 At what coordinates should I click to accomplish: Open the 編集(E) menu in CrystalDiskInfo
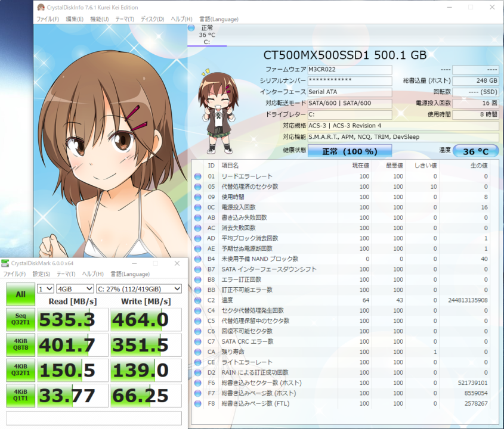(x=75, y=19)
